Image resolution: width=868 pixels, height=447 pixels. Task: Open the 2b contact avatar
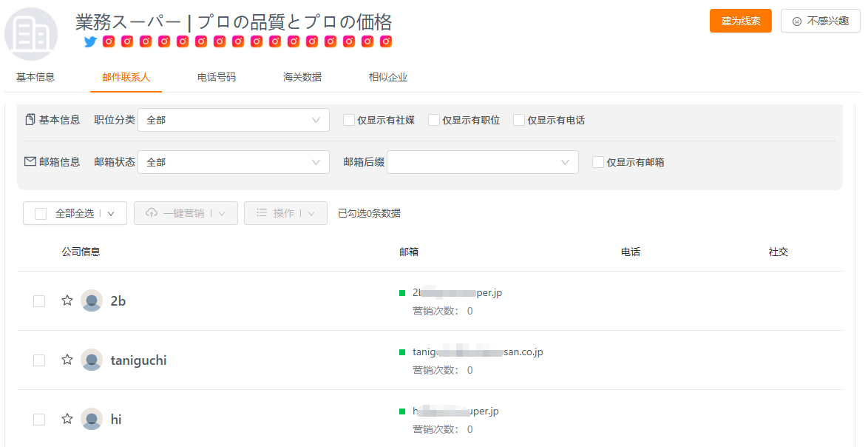tap(92, 300)
